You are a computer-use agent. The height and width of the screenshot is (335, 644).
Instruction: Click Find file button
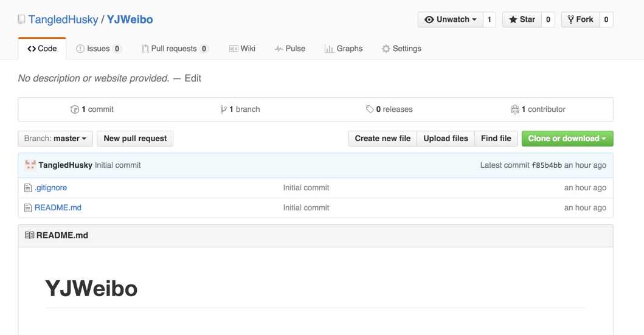click(x=496, y=139)
